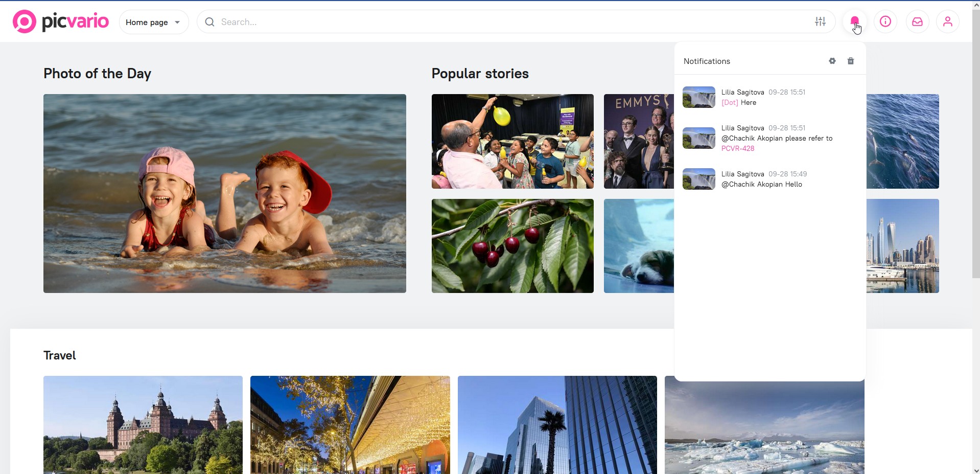980x474 pixels.
Task: Open the Popular stories section heading
Action: (x=480, y=73)
